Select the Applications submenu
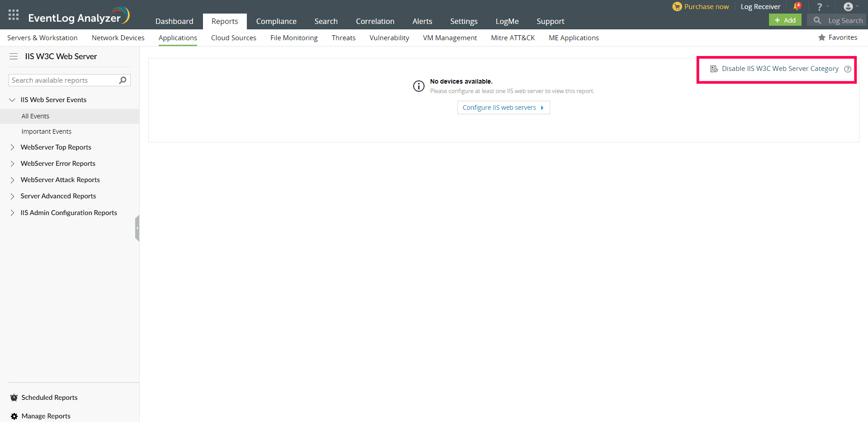 (178, 38)
